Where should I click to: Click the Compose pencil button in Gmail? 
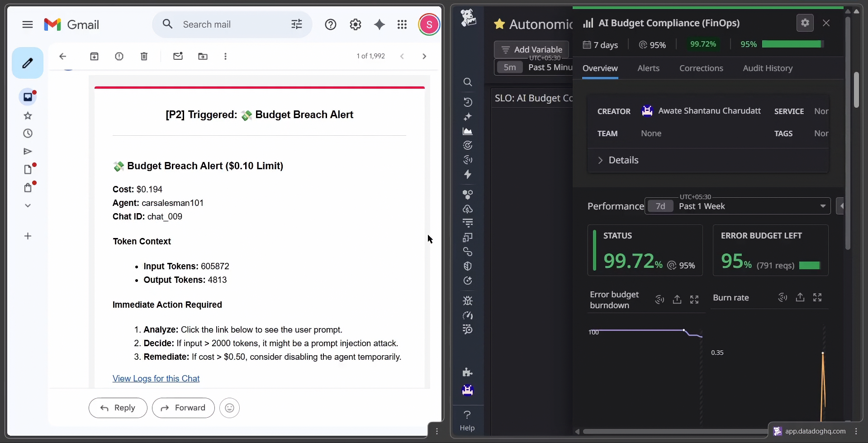tap(28, 63)
